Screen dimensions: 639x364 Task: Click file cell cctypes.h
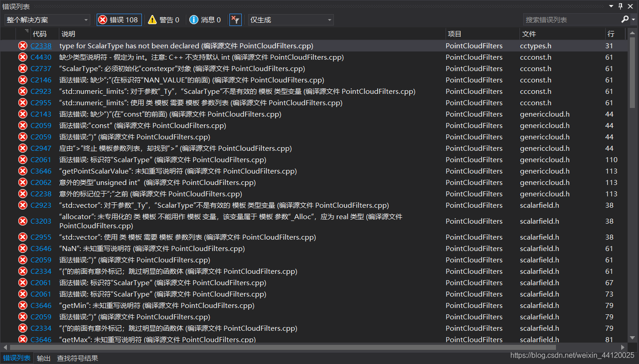pyautogui.click(x=535, y=46)
